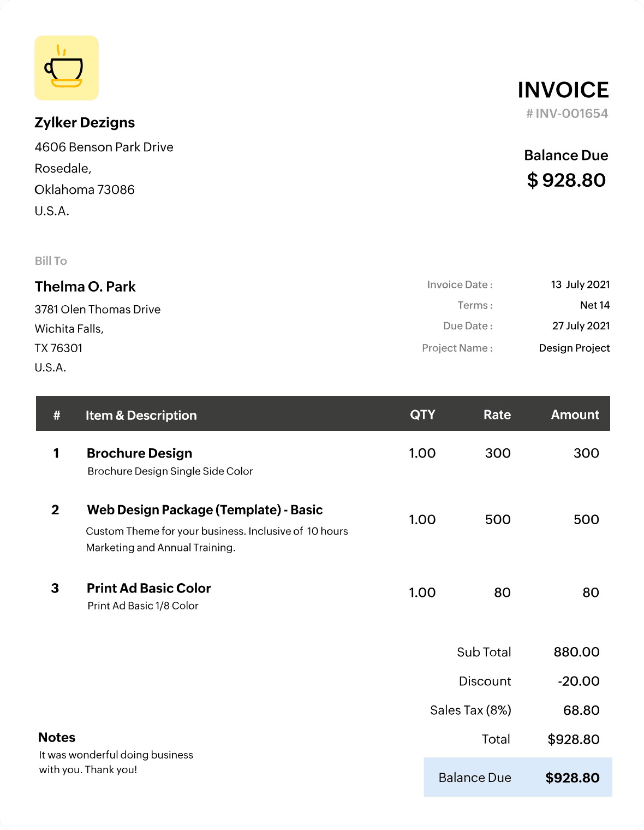Image resolution: width=644 pixels, height=830 pixels.
Task: Select the Net 14 terms value
Action: pos(594,305)
